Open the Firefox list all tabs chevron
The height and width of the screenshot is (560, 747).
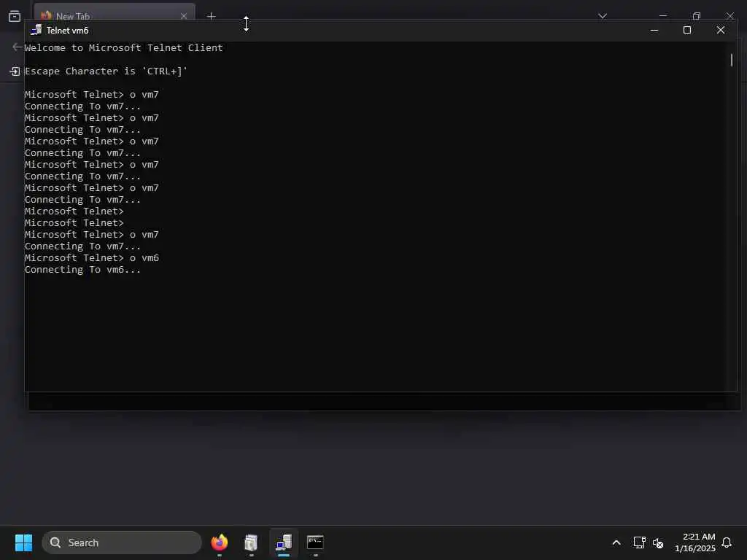tap(603, 16)
